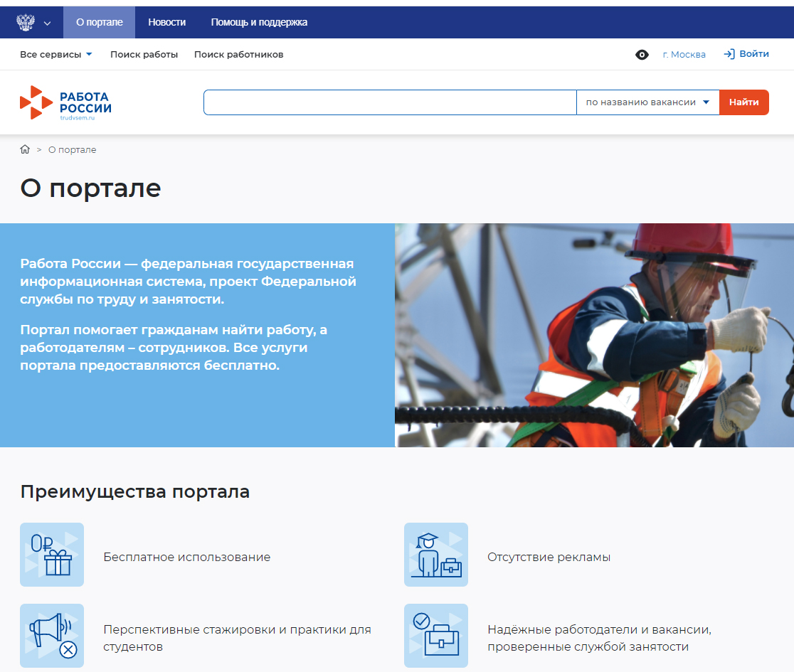The height and width of the screenshot is (672, 794).
Task: Click the Преимущества портала heading
Action: point(134,492)
